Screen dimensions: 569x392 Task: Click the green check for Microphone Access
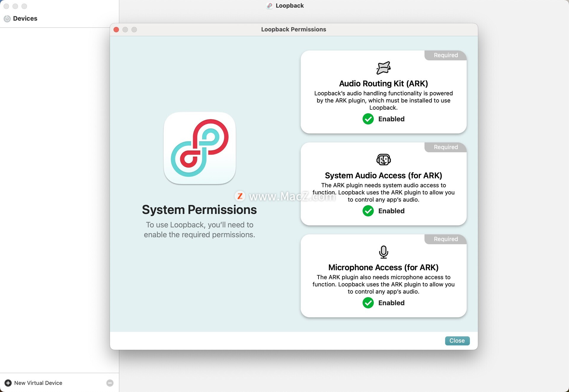368,303
